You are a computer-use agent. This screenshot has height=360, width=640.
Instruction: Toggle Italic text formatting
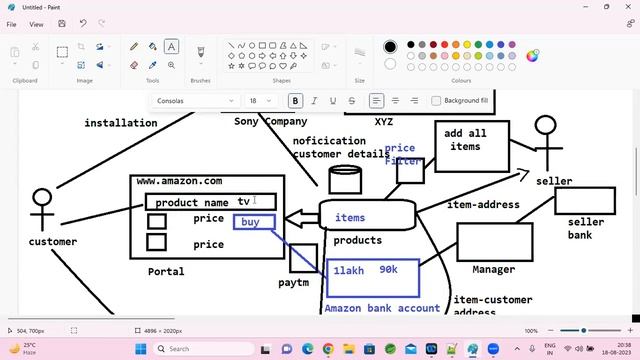point(314,100)
